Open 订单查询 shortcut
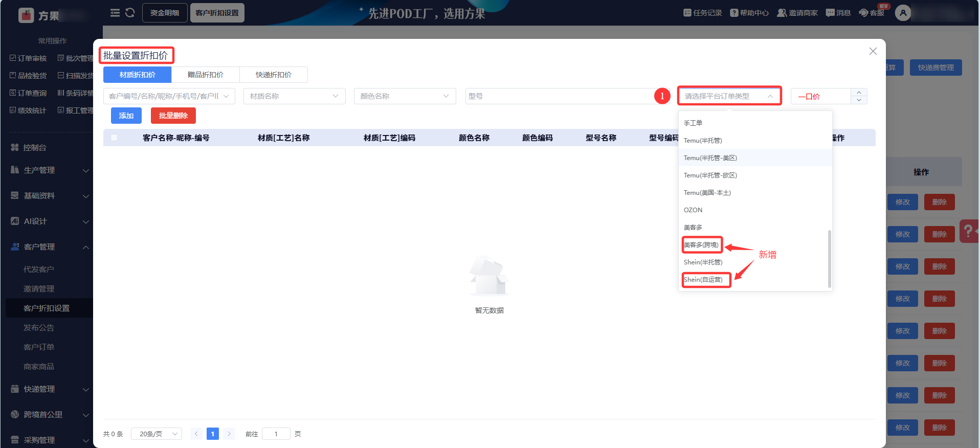 point(28,93)
